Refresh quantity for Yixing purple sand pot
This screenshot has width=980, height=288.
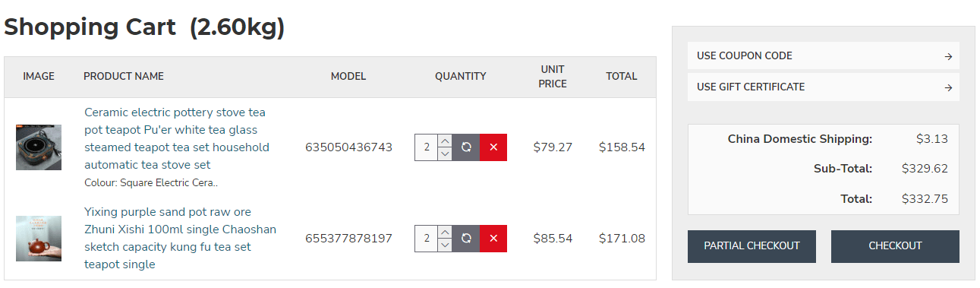[x=466, y=239]
